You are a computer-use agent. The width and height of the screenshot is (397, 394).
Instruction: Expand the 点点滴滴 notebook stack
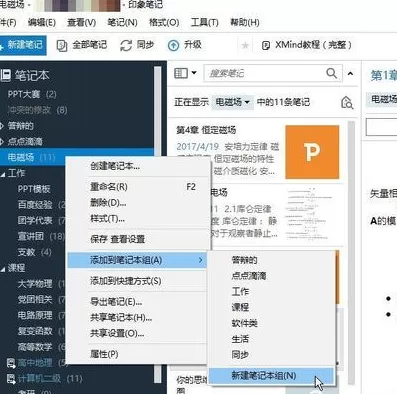pyautogui.click(x=2, y=141)
